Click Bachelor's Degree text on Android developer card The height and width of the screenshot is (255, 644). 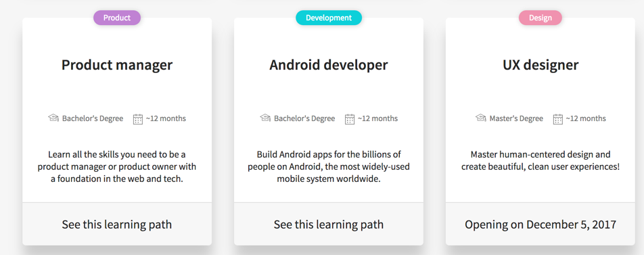(304, 118)
